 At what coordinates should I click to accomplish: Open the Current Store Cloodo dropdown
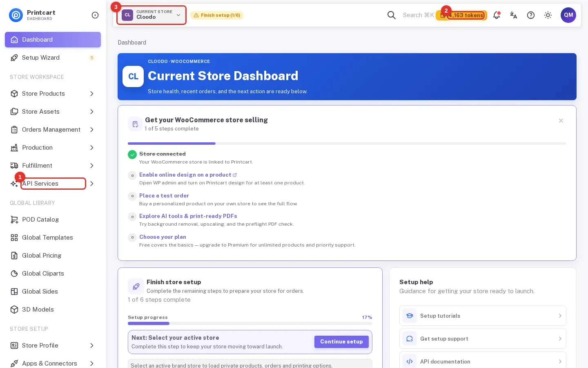[151, 15]
